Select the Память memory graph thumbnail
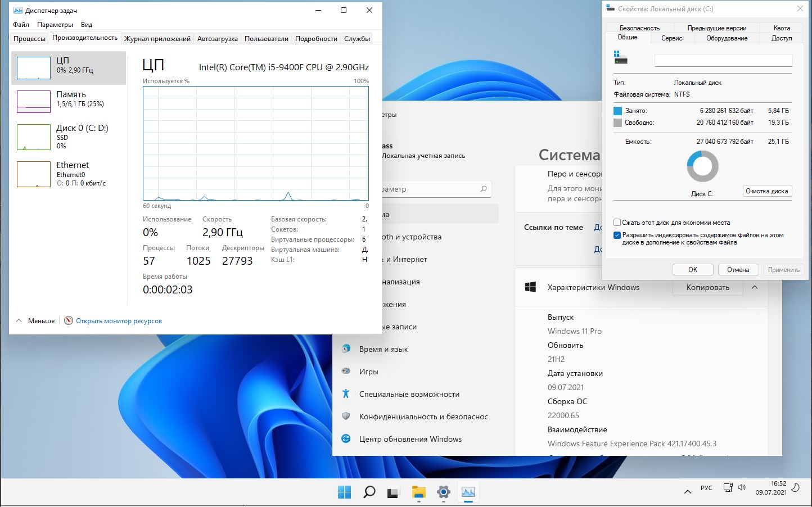This screenshot has height=507, width=812. (34, 102)
